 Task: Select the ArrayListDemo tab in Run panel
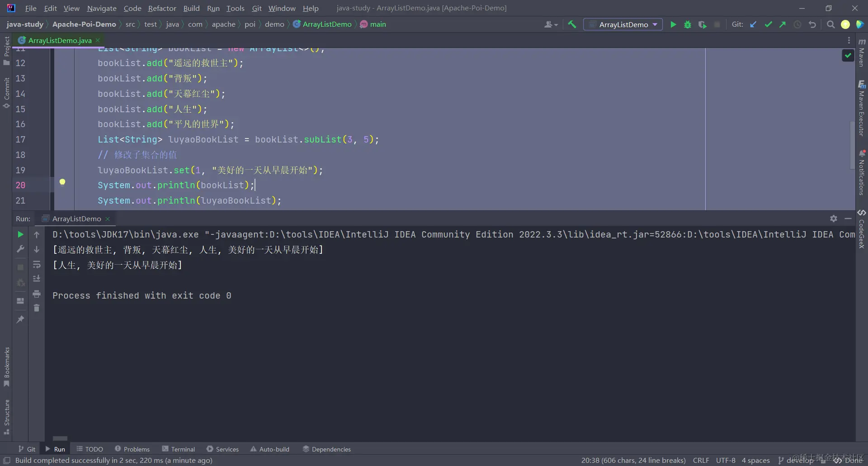[76, 219]
